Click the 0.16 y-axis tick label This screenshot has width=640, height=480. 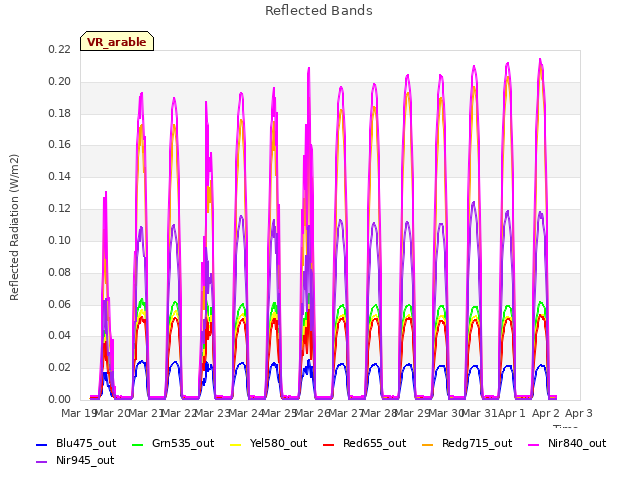point(59,144)
